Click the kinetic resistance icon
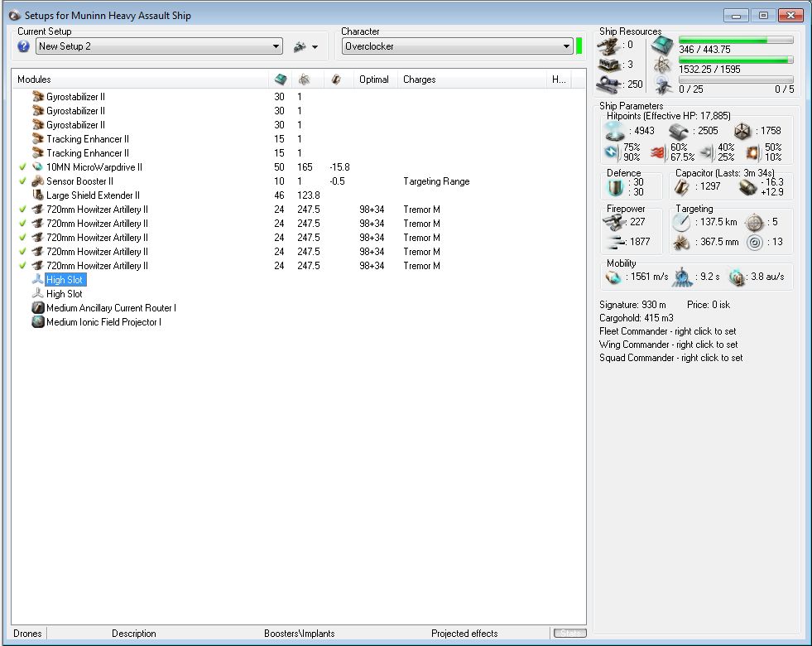The image size is (812, 646). tap(706, 153)
